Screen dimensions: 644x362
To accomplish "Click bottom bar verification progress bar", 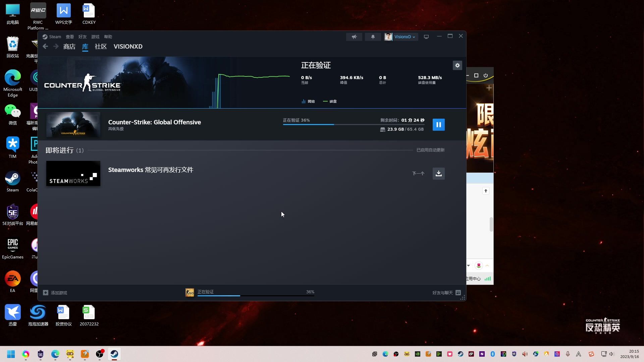I will (x=256, y=296).
